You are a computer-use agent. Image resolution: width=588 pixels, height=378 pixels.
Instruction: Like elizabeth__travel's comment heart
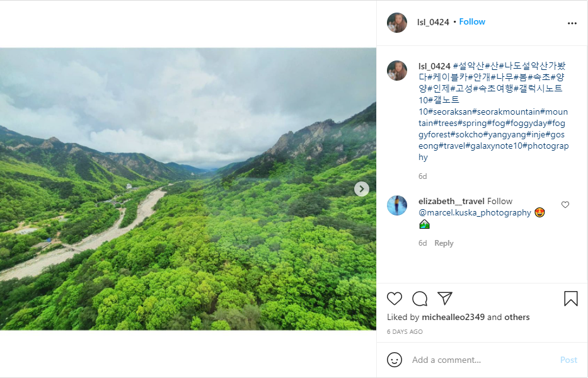click(x=565, y=205)
